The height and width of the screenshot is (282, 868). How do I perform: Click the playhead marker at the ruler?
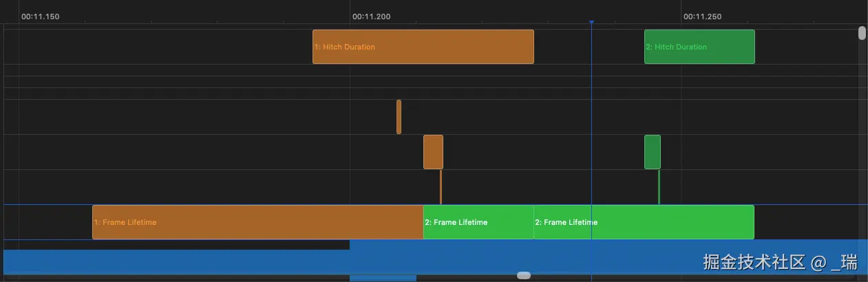click(x=591, y=23)
